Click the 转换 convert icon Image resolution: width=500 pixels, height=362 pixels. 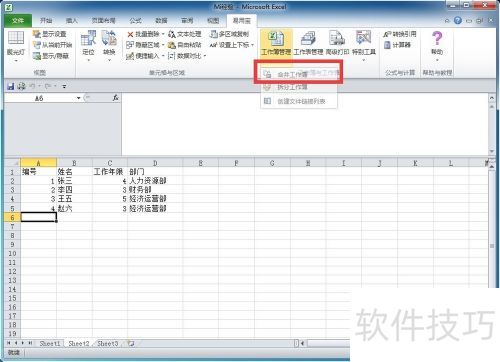coord(109,38)
